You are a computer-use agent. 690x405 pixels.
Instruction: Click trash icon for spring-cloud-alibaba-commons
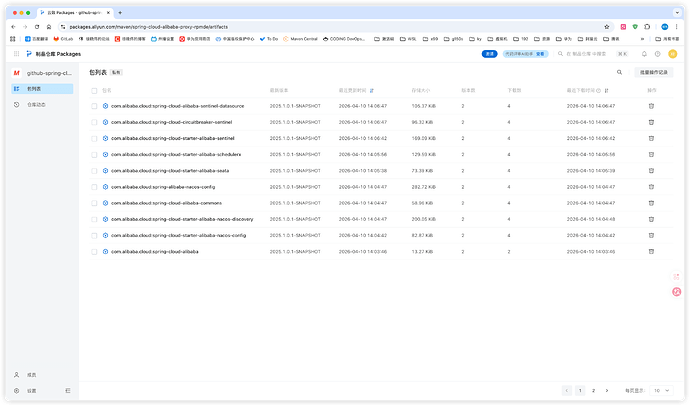pyautogui.click(x=651, y=203)
